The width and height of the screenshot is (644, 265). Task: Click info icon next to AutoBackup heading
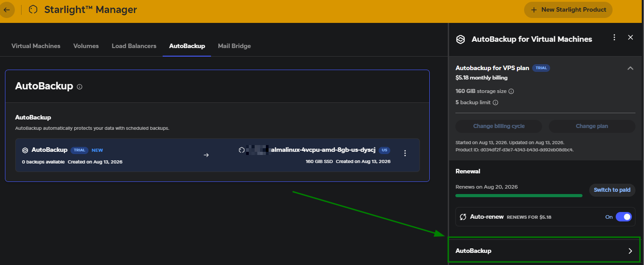[79, 87]
